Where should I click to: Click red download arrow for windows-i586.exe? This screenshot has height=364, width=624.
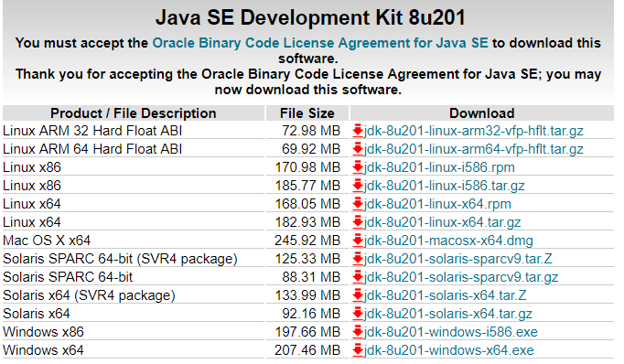click(358, 332)
